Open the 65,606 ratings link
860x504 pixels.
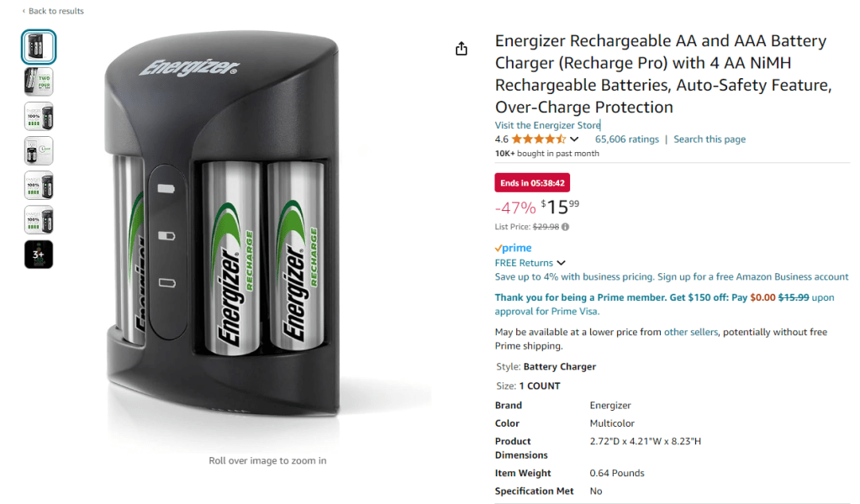[627, 139]
